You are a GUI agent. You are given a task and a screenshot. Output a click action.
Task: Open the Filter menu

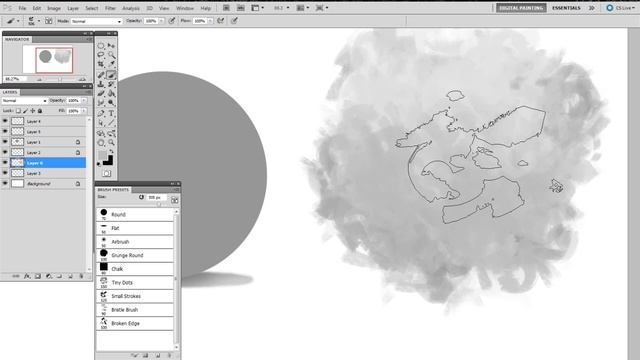tap(110, 8)
